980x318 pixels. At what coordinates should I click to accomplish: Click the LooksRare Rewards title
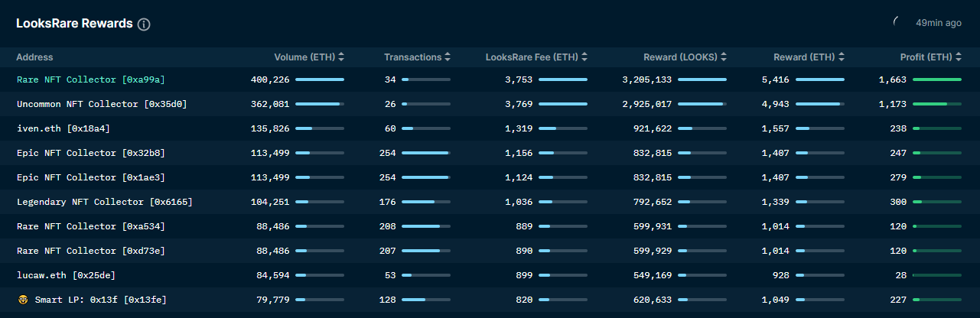(74, 24)
